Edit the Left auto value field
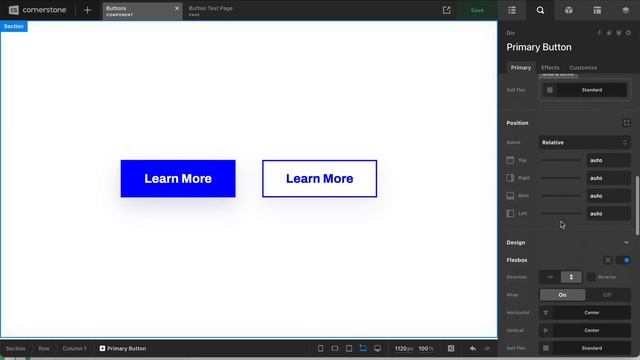The image size is (640, 360). [x=609, y=213]
